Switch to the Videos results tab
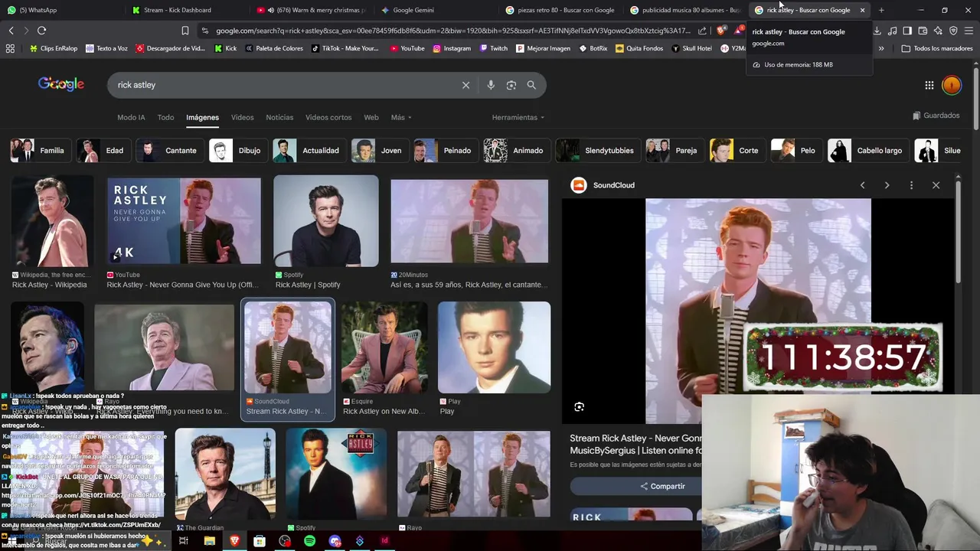This screenshot has height=551, width=980. click(242, 118)
